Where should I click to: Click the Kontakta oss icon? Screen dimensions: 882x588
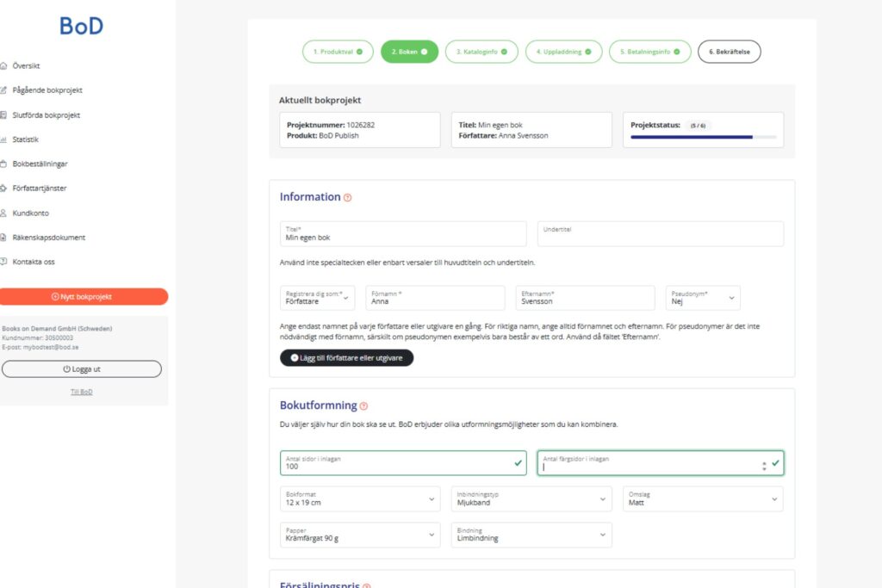point(3,262)
